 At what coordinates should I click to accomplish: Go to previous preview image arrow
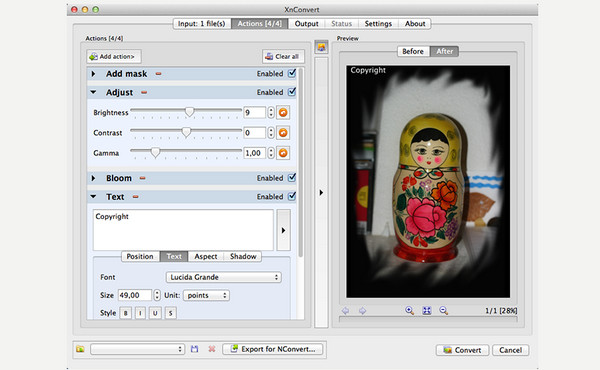345,311
